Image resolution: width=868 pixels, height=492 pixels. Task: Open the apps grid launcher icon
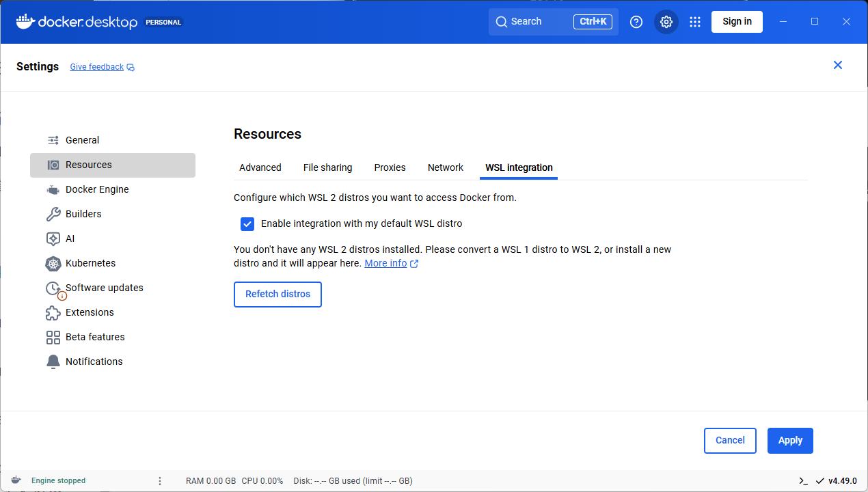[x=695, y=22]
